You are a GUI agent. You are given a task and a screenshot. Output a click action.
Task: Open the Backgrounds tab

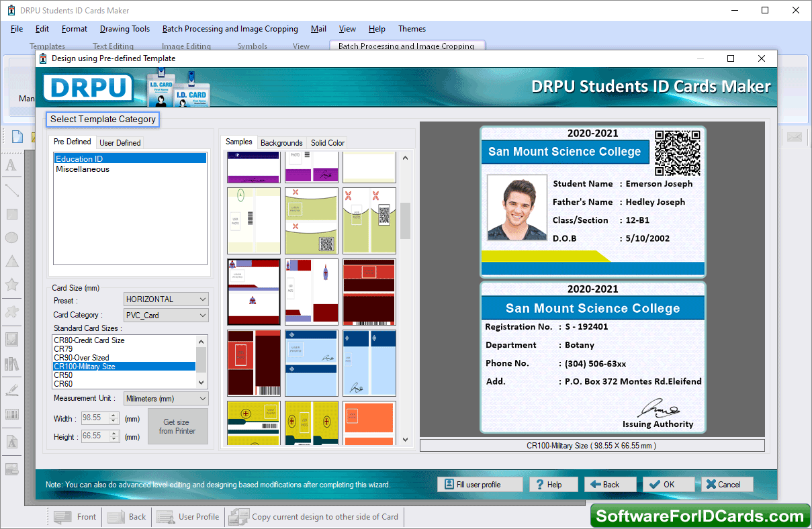tap(281, 142)
